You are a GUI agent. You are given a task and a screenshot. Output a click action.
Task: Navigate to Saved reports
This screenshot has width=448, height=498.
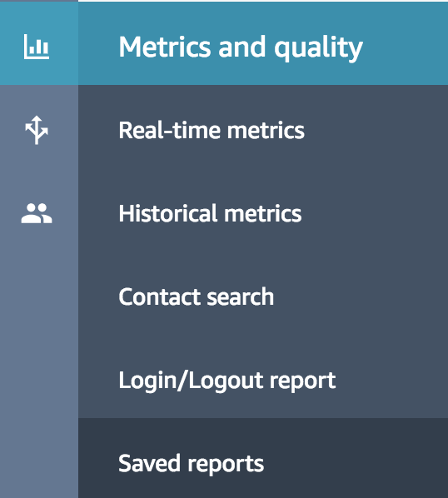(x=263, y=458)
